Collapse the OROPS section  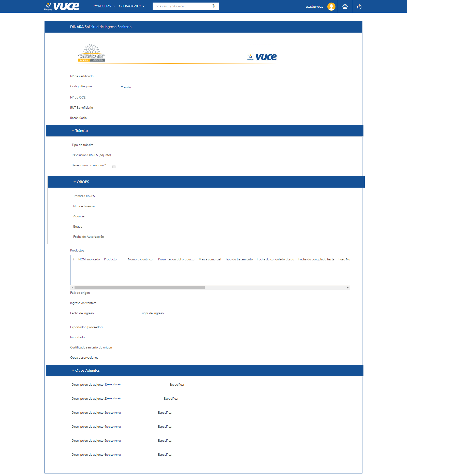pos(75,182)
